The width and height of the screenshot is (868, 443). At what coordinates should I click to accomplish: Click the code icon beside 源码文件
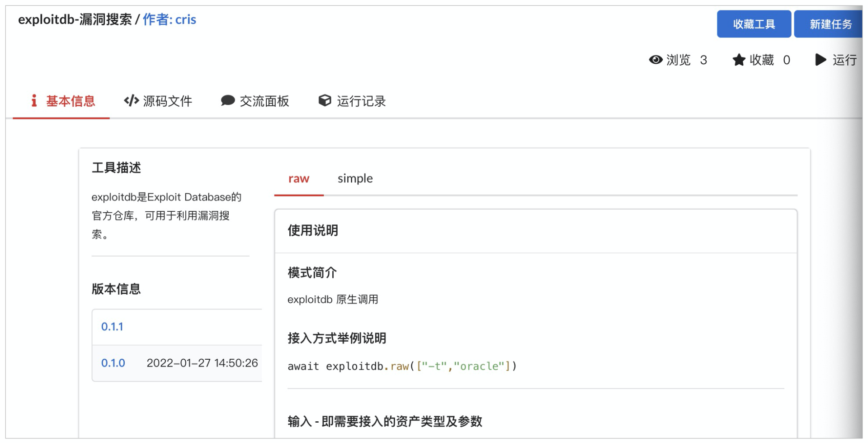(x=131, y=100)
